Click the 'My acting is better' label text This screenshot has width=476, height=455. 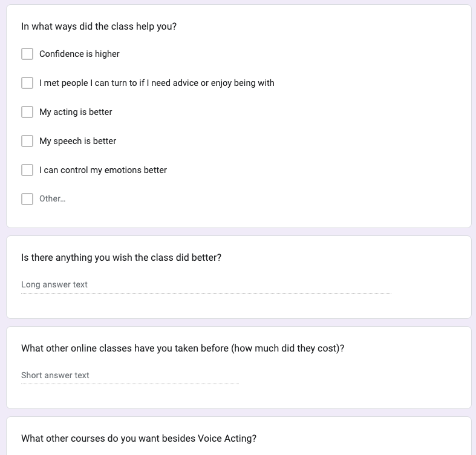[x=76, y=112]
